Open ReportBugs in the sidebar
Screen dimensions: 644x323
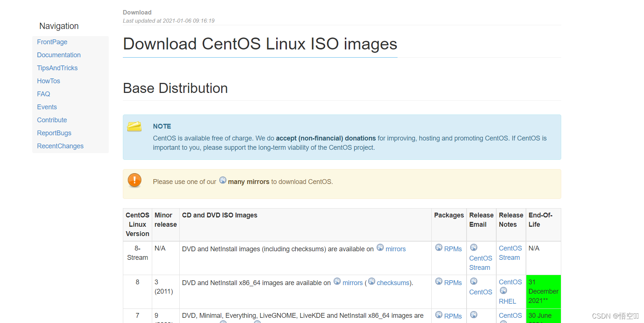click(x=54, y=133)
